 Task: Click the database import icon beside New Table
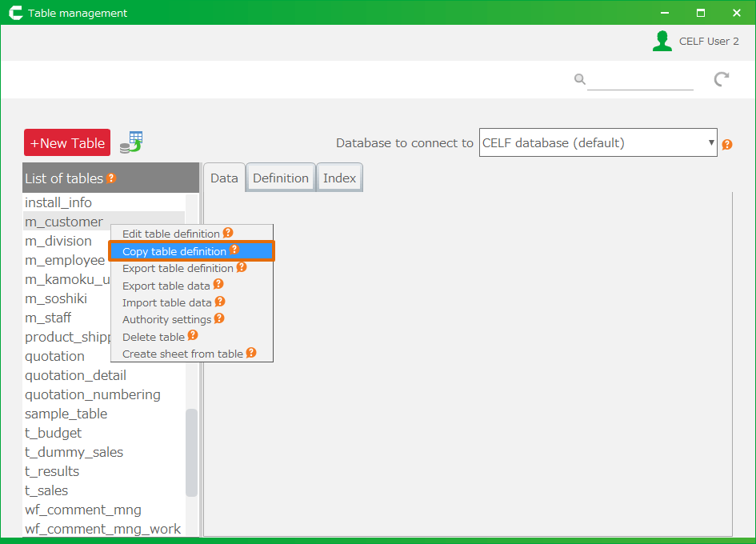[131, 142]
